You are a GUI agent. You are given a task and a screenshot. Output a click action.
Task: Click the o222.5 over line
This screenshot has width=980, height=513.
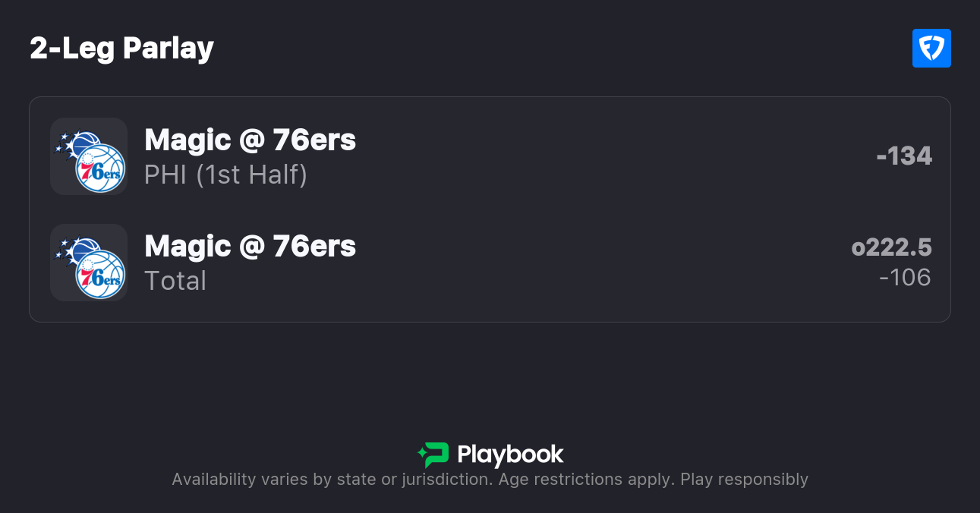click(891, 247)
